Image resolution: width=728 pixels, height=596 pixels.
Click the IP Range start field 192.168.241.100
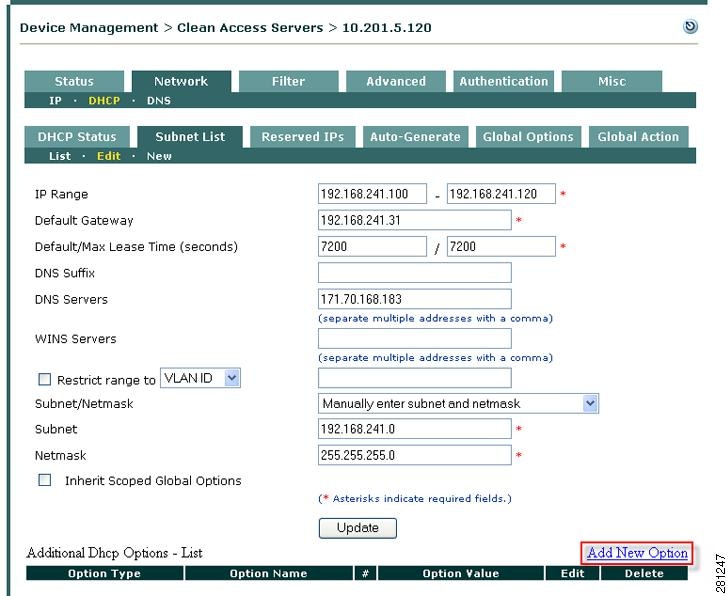(372, 194)
